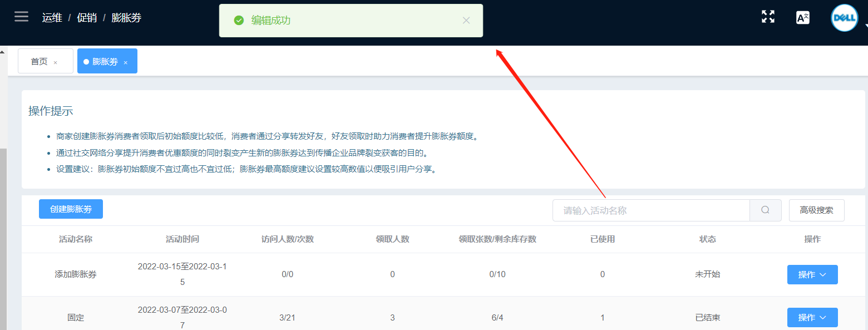Click the 操作提示 heading
This screenshot has width=868, height=330.
[x=51, y=111]
